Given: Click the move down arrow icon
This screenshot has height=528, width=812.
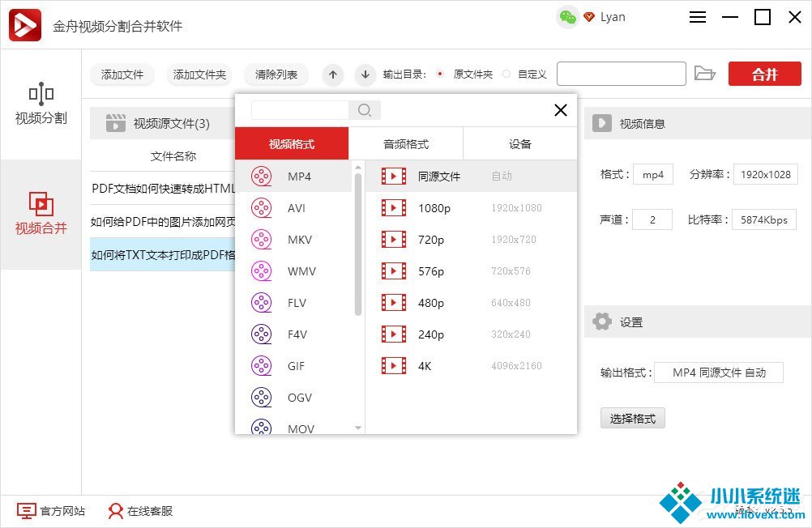Looking at the screenshot, I should point(365,75).
